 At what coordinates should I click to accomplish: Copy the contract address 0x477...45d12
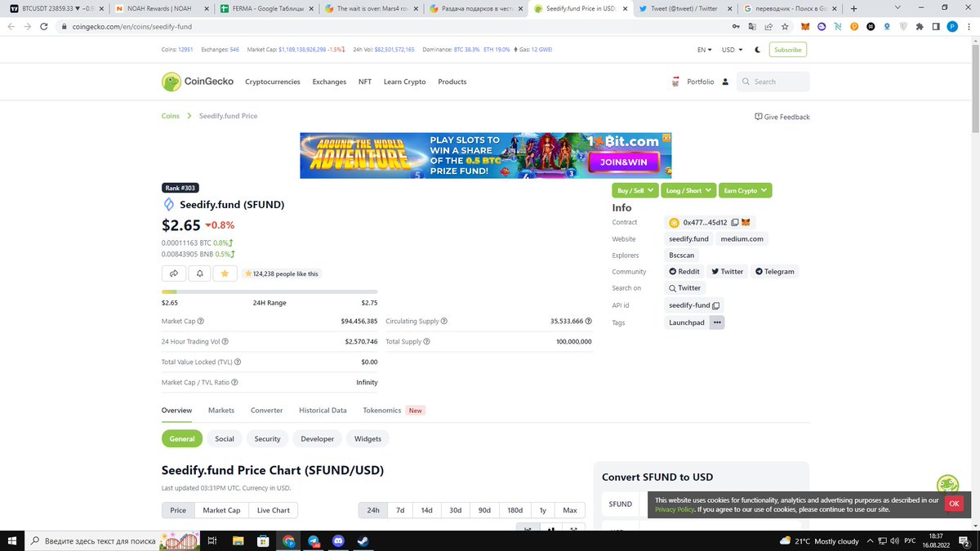[x=735, y=223]
